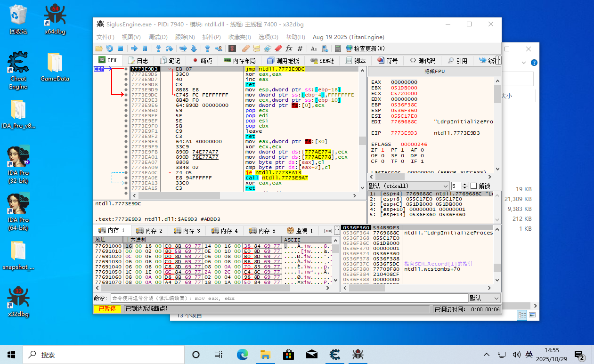Viewport: 594px width, 364px height.
Task: Click the Pause debugging toolbar icon
Action: click(145, 49)
